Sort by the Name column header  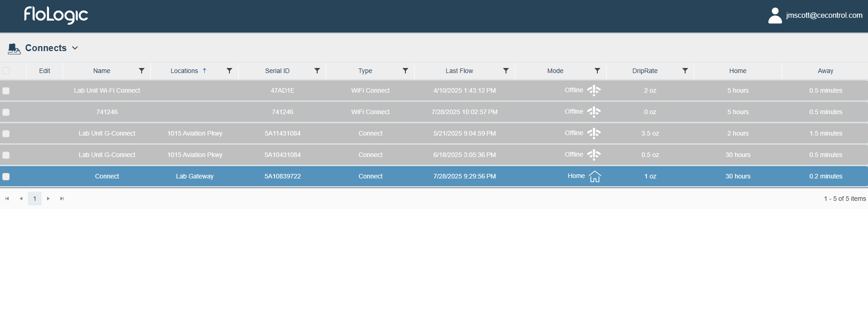click(x=101, y=71)
